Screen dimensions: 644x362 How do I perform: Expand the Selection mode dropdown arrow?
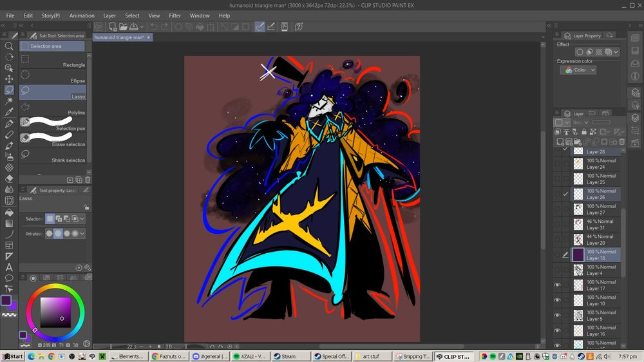click(82, 218)
